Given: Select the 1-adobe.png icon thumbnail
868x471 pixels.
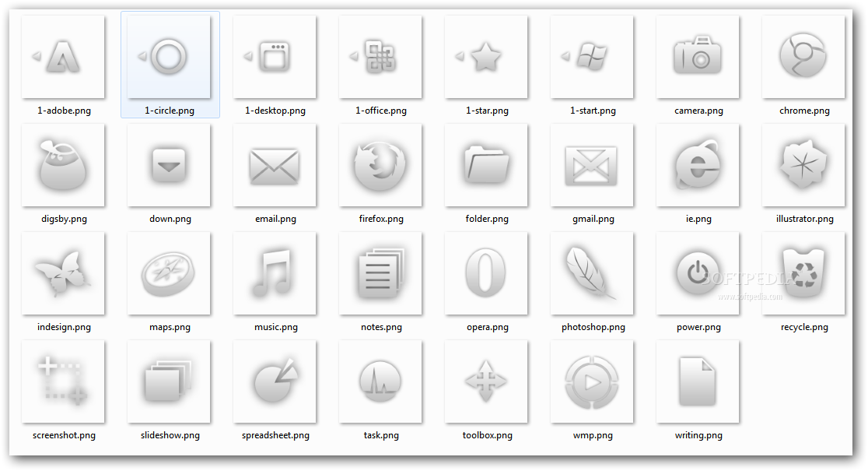Looking at the screenshot, I should (x=63, y=57).
